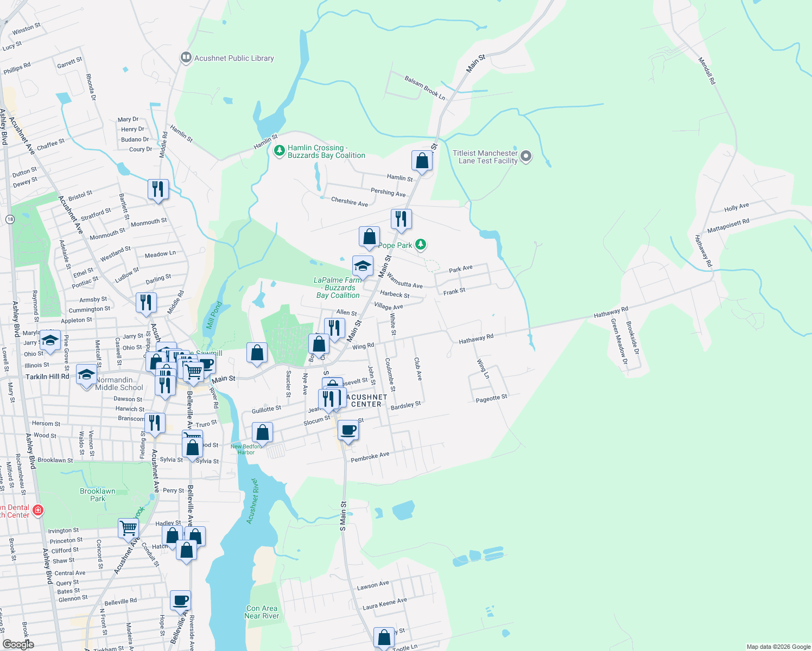Select the Normandin Middle School graduation cap marker

pos(86,374)
